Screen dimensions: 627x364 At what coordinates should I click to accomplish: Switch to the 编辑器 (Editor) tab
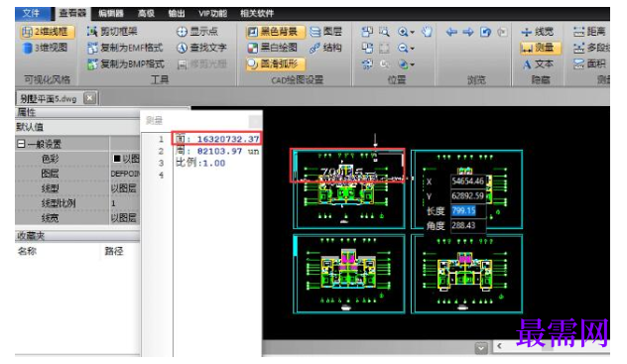[x=111, y=13]
